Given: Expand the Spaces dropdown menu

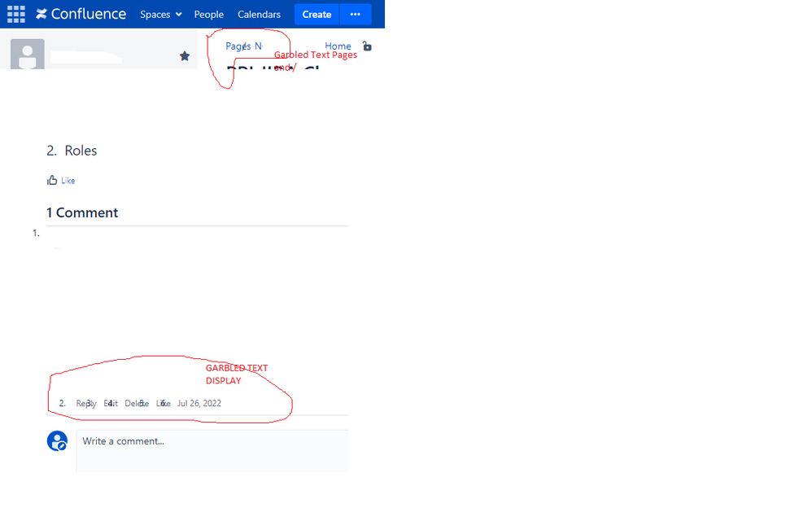Looking at the screenshot, I should (x=160, y=15).
